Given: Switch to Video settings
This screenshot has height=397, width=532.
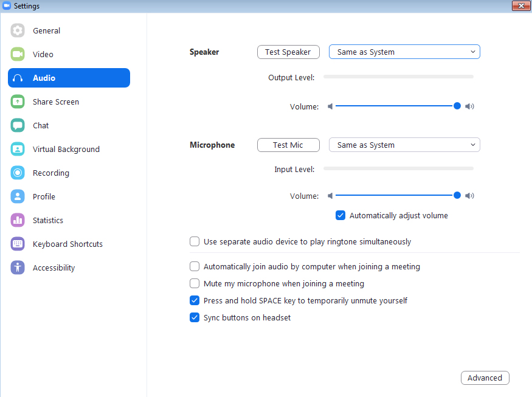Looking at the screenshot, I should click(x=69, y=54).
